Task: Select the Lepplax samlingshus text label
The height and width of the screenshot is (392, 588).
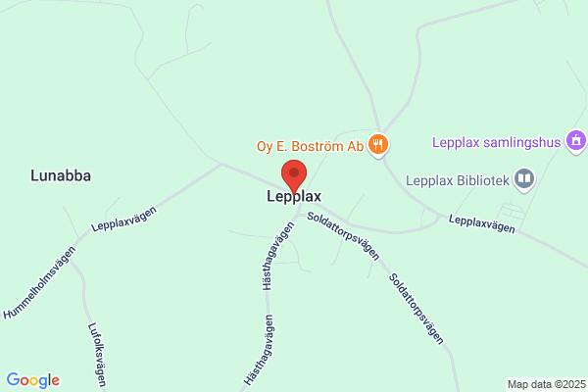Action: pos(496,142)
